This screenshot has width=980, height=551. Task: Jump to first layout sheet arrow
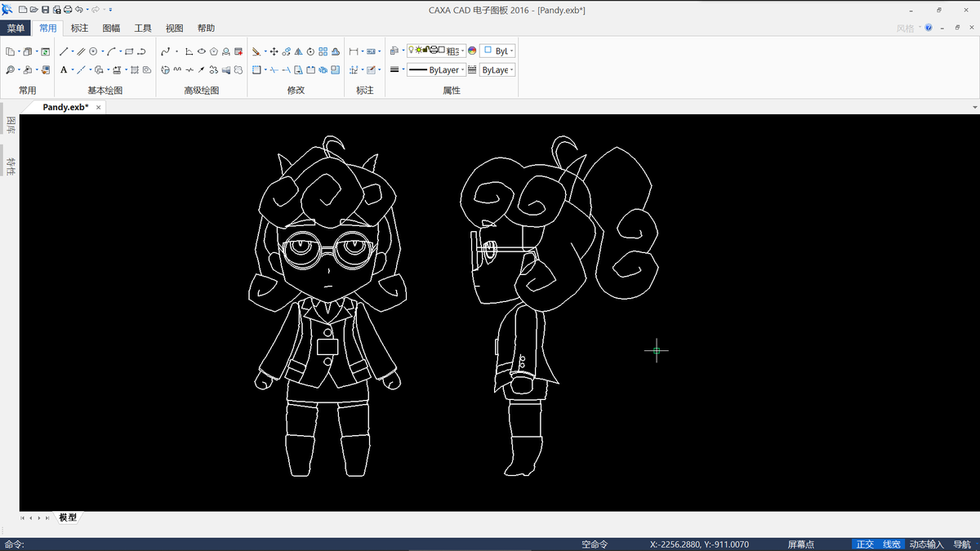[x=22, y=518]
